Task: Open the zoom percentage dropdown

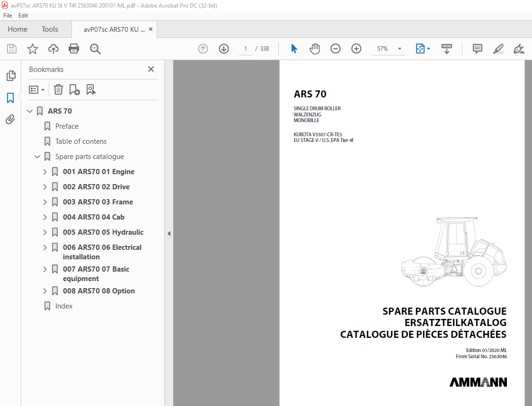Action: point(399,49)
